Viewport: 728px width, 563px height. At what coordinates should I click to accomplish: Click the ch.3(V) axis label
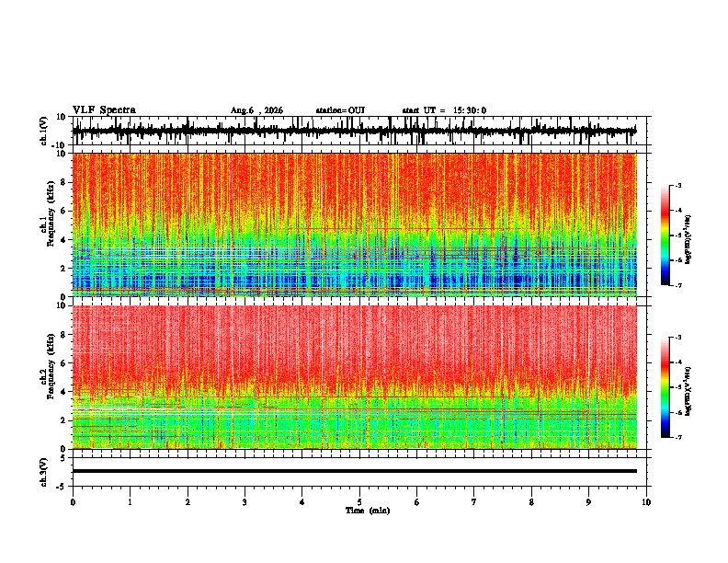(44, 472)
